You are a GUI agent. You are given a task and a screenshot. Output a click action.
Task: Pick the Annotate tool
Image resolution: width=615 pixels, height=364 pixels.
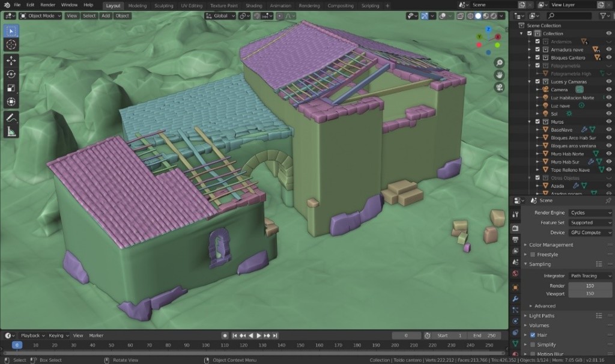tap(11, 118)
